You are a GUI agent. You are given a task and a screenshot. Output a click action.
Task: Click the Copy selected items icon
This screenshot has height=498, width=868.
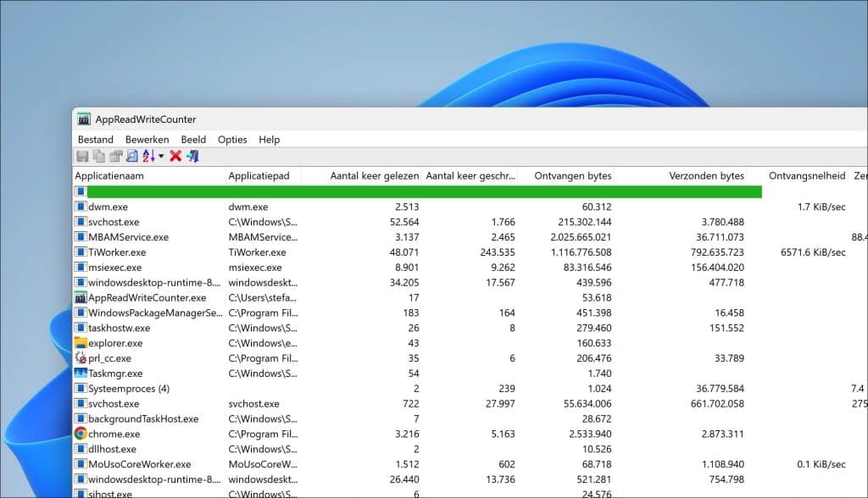tap(99, 157)
